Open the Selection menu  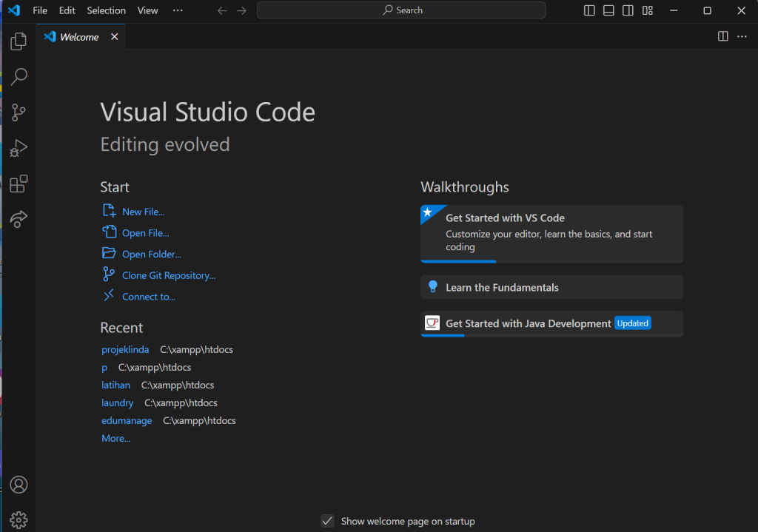click(x=106, y=10)
